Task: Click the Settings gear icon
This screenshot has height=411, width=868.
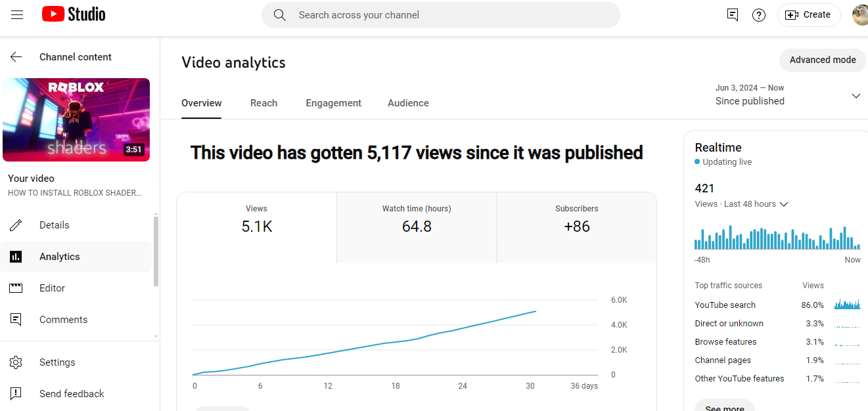Action: pyautogui.click(x=16, y=362)
